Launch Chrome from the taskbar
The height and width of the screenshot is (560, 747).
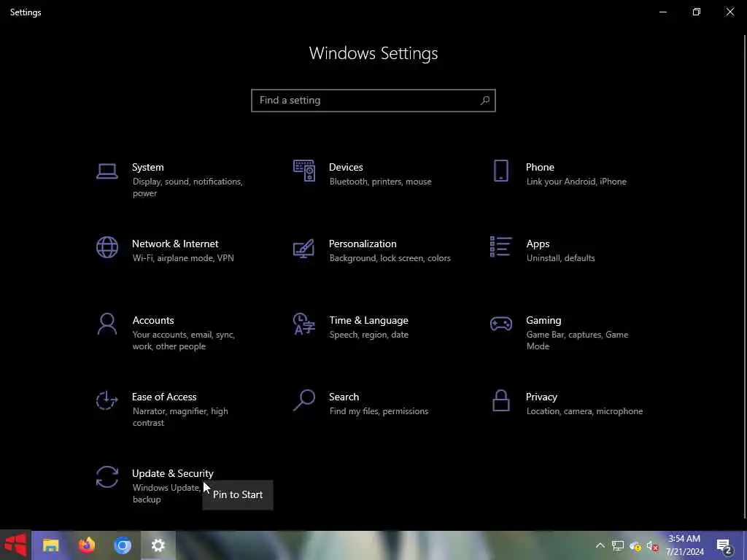(x=123, y=545)
